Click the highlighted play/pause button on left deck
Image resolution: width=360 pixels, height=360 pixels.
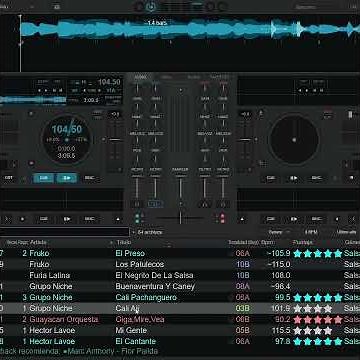coord(67,178)
